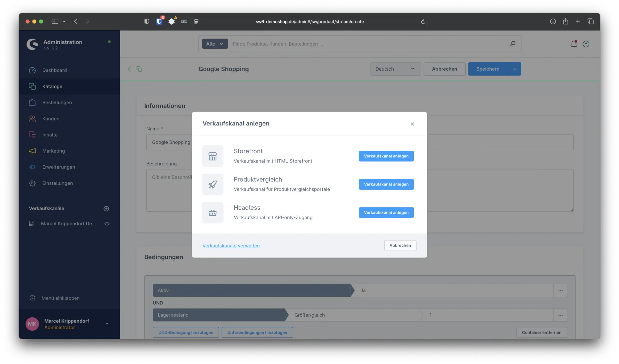The height and width of the screenshot is (364, 619).
Task: Open Kataloge in the sidebar
Action: point(52,86)
